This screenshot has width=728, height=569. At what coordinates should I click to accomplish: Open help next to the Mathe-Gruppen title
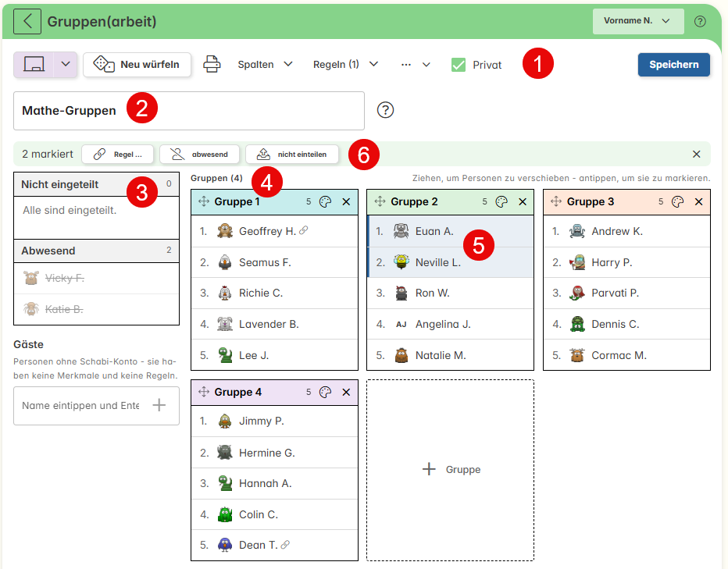click(385, 110)
